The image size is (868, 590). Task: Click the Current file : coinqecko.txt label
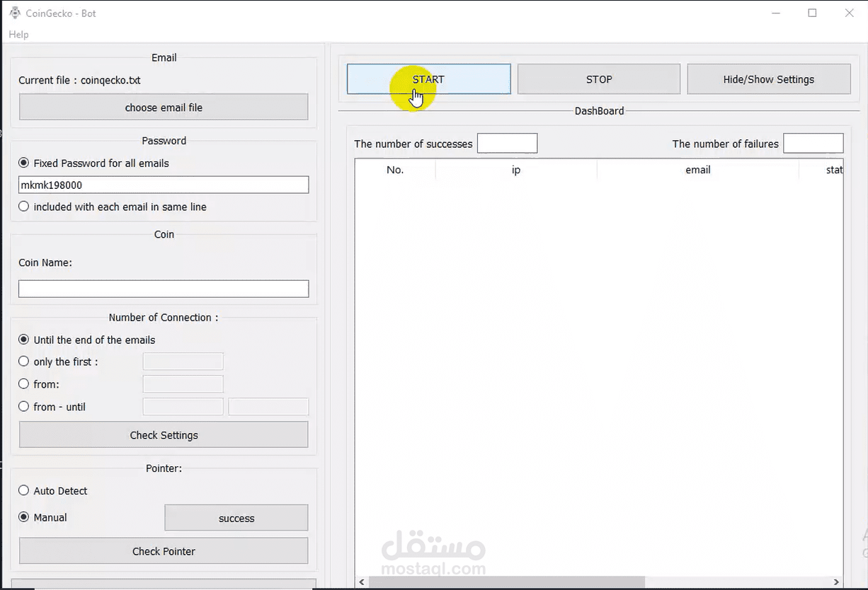79,80
